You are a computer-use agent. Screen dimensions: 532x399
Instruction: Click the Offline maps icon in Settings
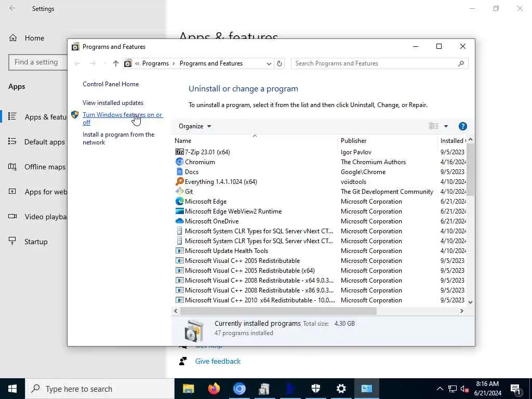[12, 167]
